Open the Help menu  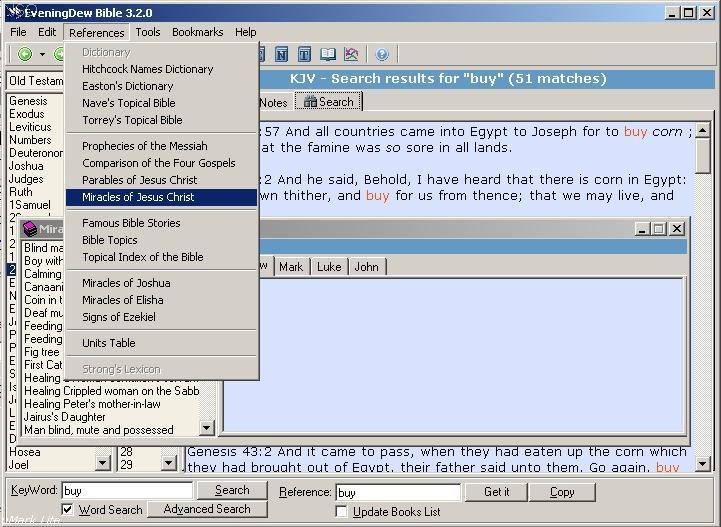point(246,32)
